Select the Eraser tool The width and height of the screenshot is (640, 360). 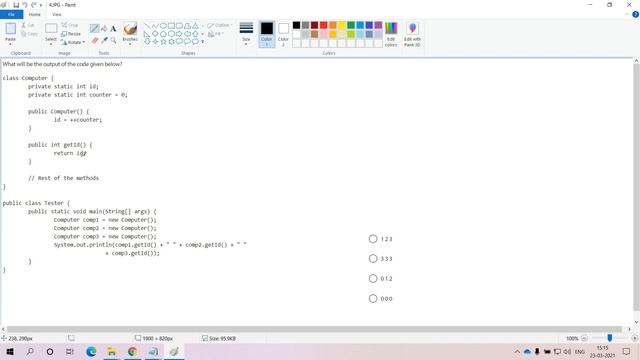tap(95, 40)
